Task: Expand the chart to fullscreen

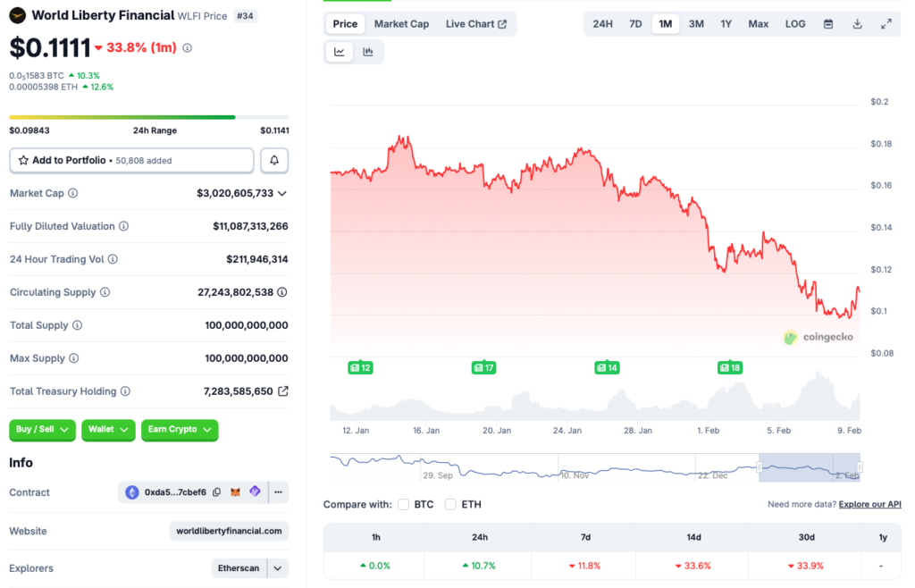Action: (x=886, y=24)
